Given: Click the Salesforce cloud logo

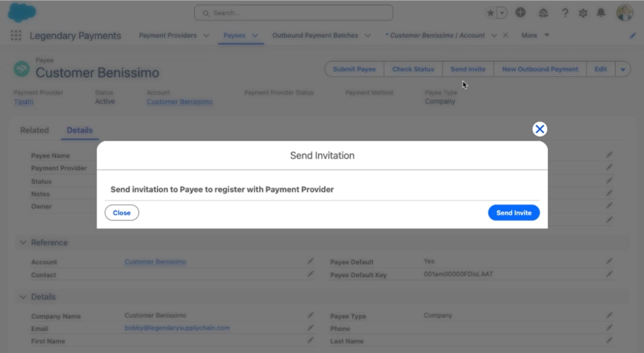Looking at the screenshot, I should [22, 13].
